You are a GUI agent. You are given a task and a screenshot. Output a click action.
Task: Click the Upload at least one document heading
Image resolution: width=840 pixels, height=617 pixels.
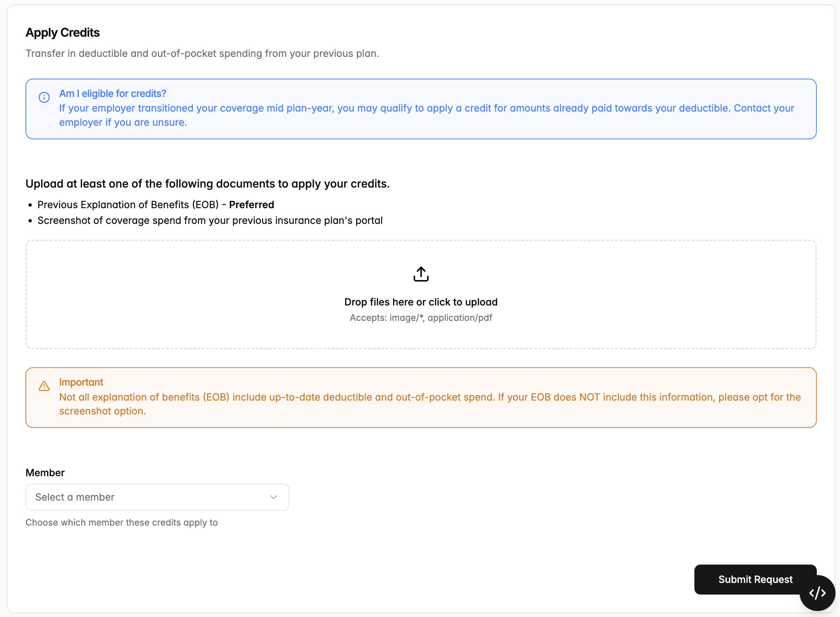pos(208,184)
